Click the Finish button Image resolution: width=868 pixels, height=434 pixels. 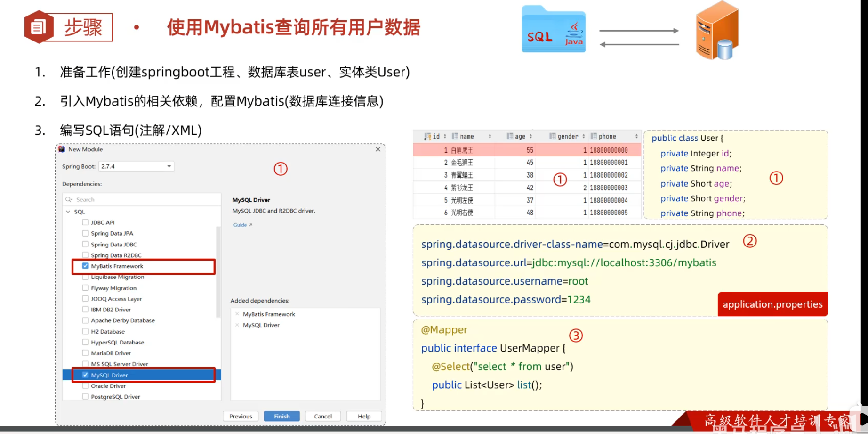tap(281, 416)
